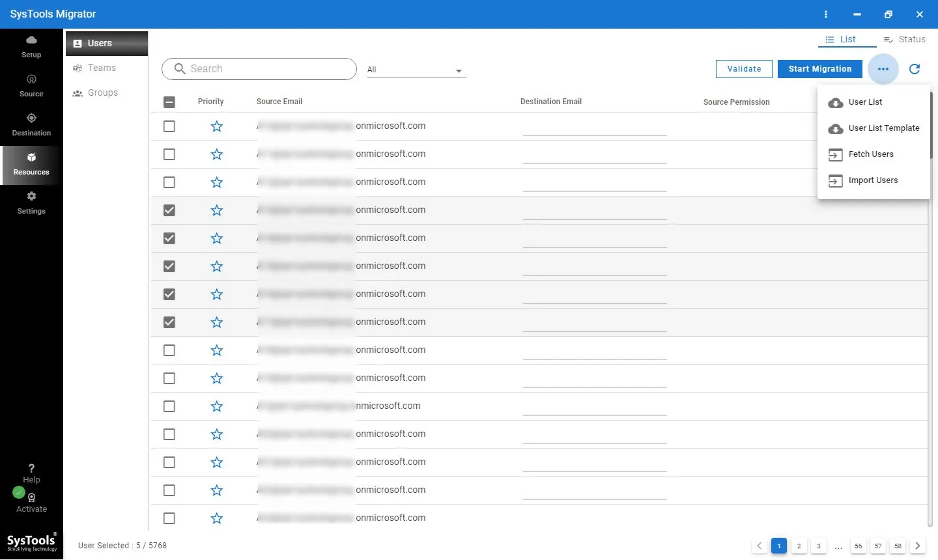Click Destination Email field of nmicrosoft.com row
The width and height of the screenshot is (938, 560).
click(x=595, y=407)
